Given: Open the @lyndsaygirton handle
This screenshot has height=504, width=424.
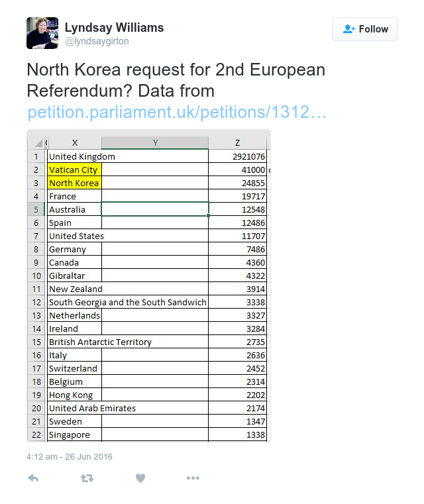Looking at the screenshot, I should pos(97,41).
